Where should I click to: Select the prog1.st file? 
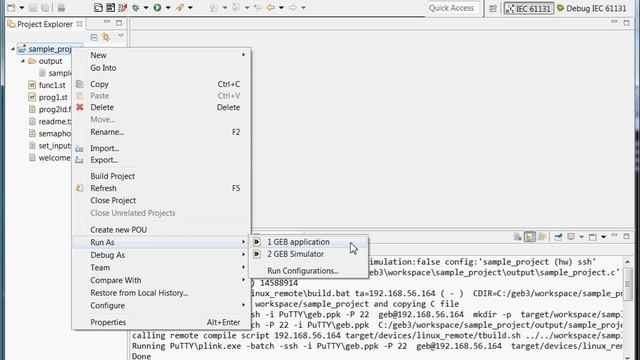tap(53, 97)
